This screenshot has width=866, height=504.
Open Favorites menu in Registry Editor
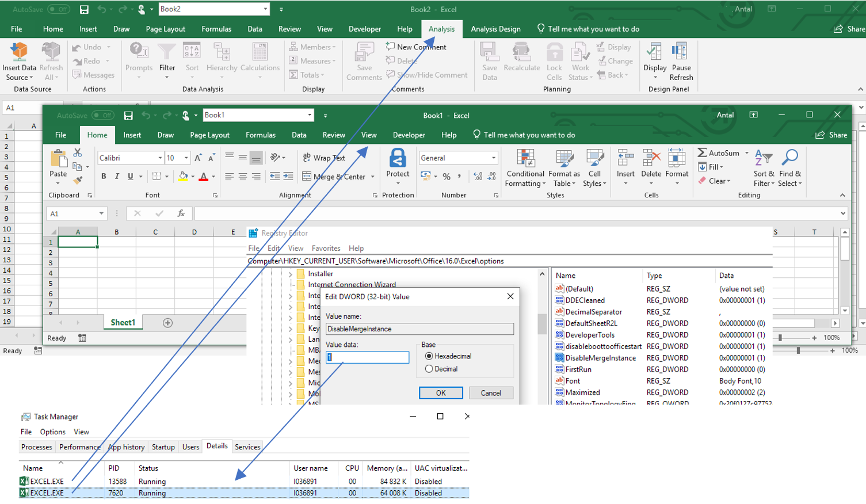point(326,249)
